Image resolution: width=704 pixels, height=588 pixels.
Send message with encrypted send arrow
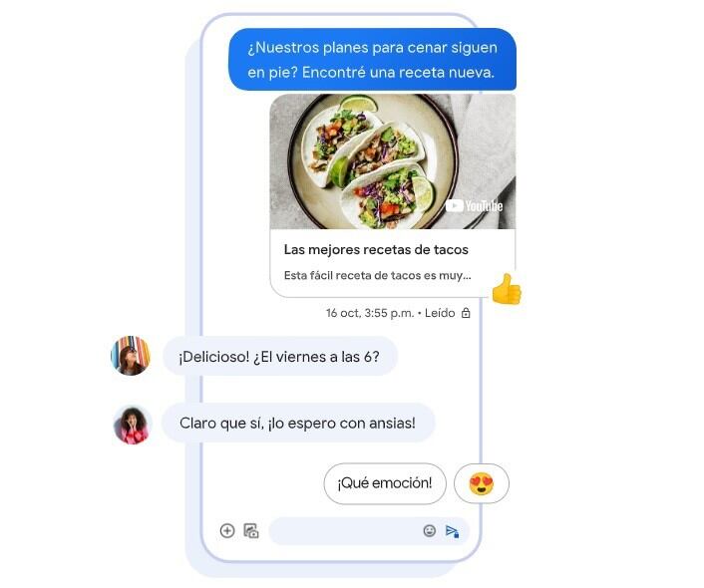point(452,531)
